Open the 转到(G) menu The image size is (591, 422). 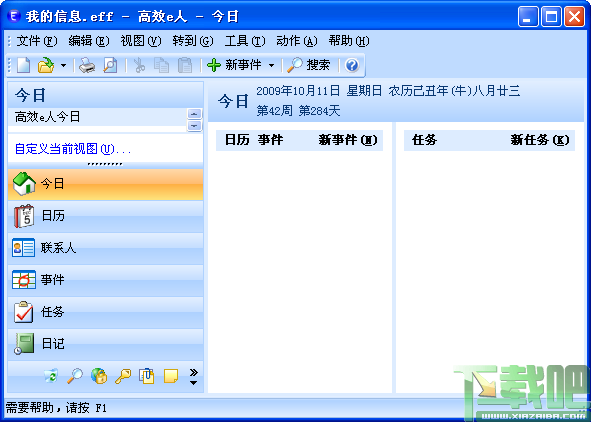click(x=193, y=41)
